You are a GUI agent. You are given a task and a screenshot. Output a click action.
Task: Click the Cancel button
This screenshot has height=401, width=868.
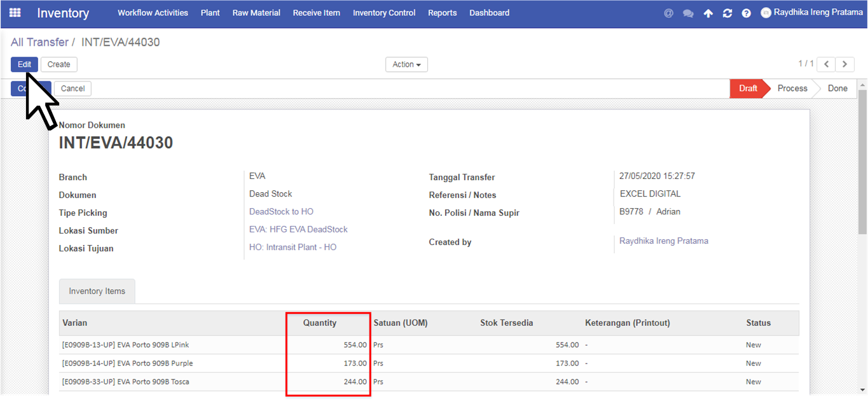(72, 88)
